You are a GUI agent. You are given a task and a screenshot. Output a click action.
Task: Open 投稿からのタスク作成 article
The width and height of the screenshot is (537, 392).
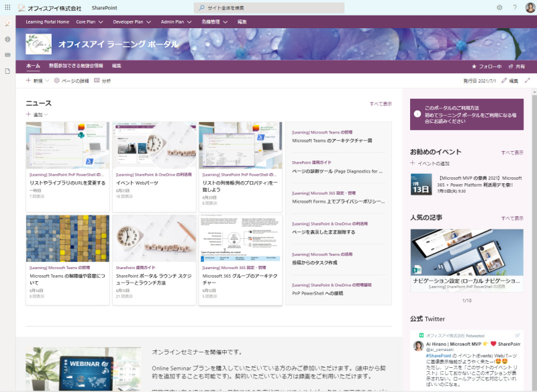tap(315, 262)
